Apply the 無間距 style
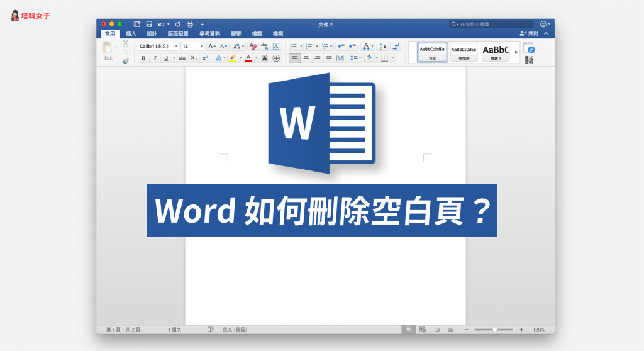The height and width of the screenshot is (351, 644). (464, 52)
